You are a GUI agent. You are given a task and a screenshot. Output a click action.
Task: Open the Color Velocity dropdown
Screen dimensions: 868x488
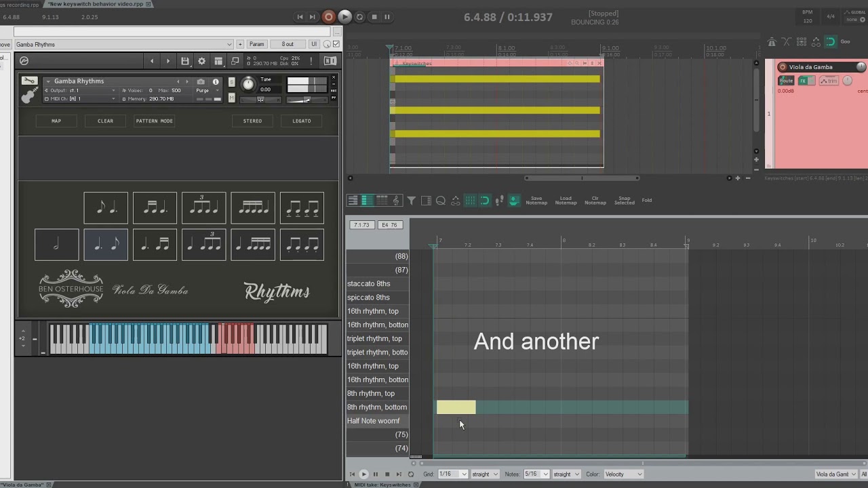(x=623, y=474)
